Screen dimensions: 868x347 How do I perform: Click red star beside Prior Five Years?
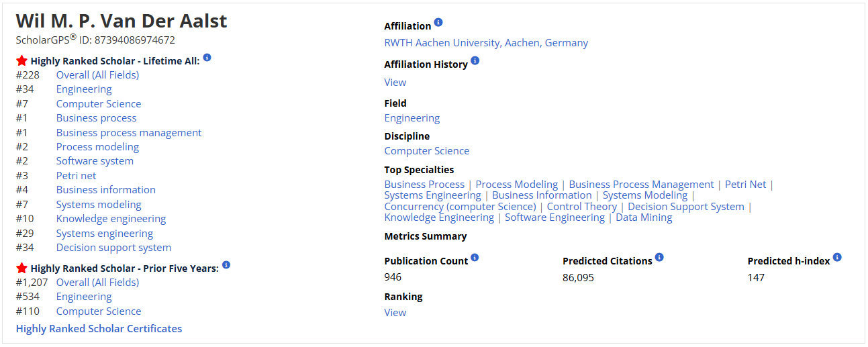click(x=21, y=268)
